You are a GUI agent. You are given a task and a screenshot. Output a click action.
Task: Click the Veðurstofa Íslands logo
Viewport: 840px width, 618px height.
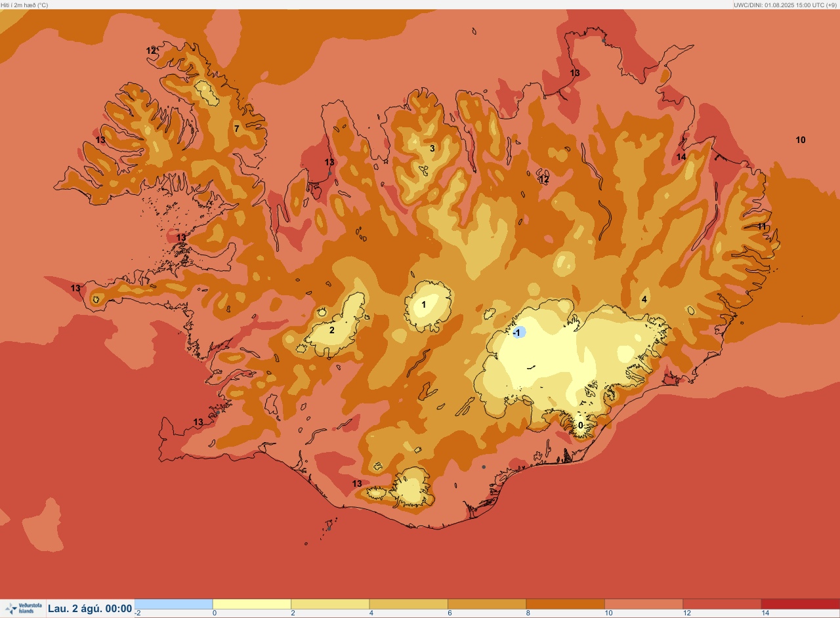[x=23, y=608]
